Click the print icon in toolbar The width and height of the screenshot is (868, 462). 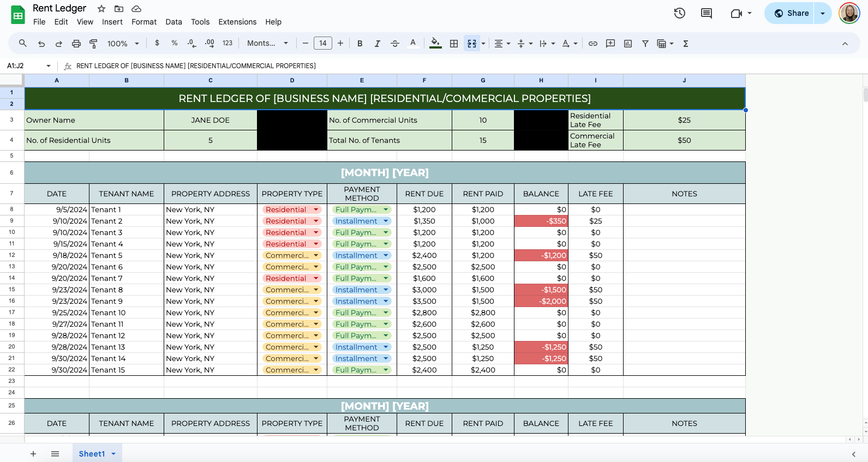(76, 44)
